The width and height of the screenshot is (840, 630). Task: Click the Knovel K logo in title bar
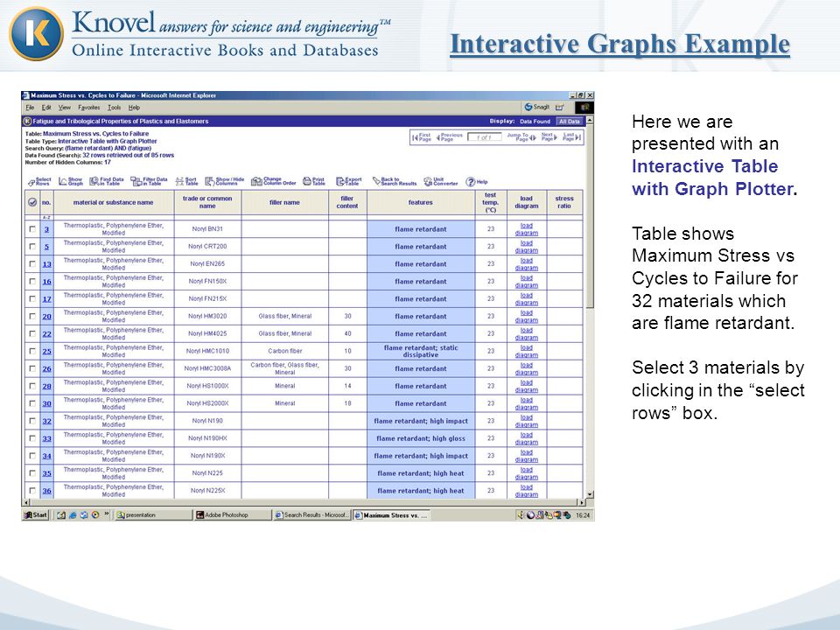(x=27, y=121)
